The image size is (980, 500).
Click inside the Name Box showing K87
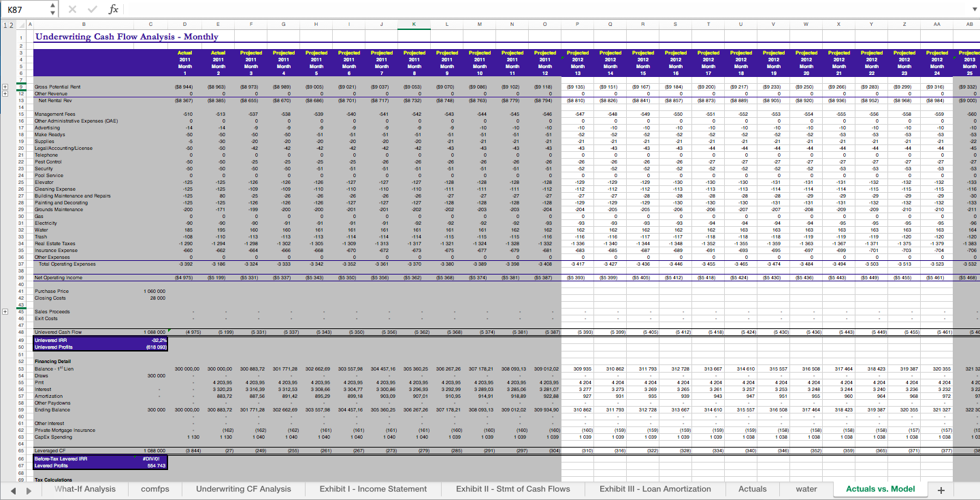point(20,9)
